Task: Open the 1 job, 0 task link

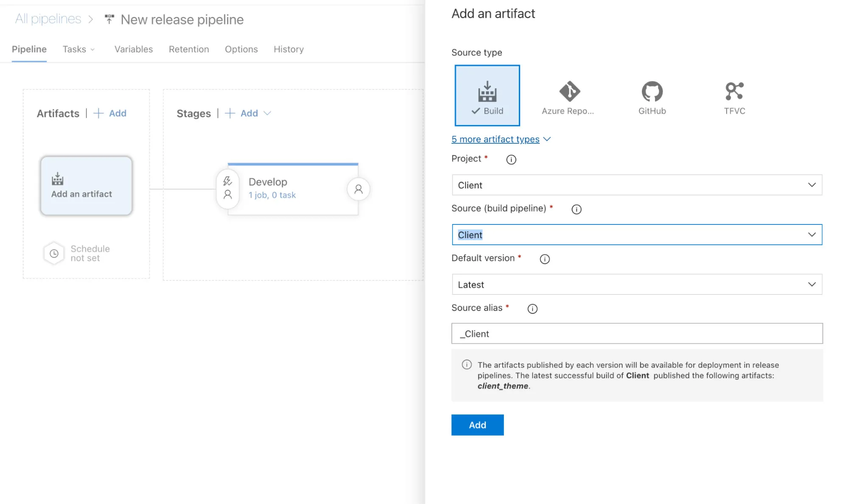Action: [x=272, y=195]
